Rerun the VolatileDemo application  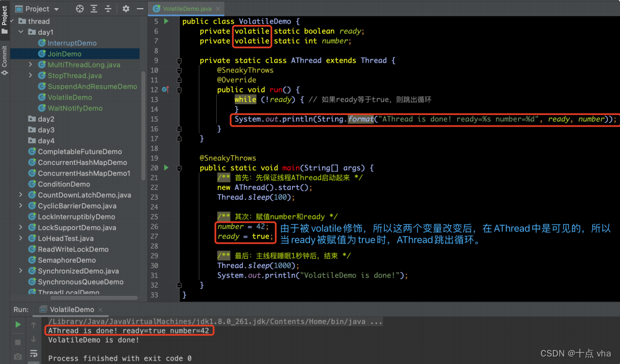17,324
